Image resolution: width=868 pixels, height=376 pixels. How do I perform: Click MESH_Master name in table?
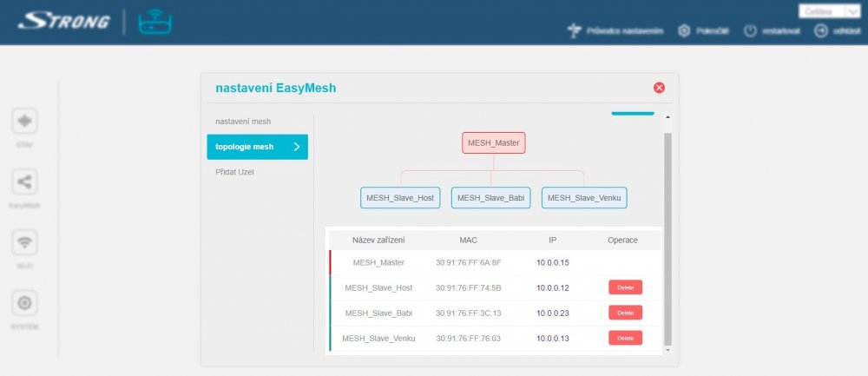[x=378, y=262]
